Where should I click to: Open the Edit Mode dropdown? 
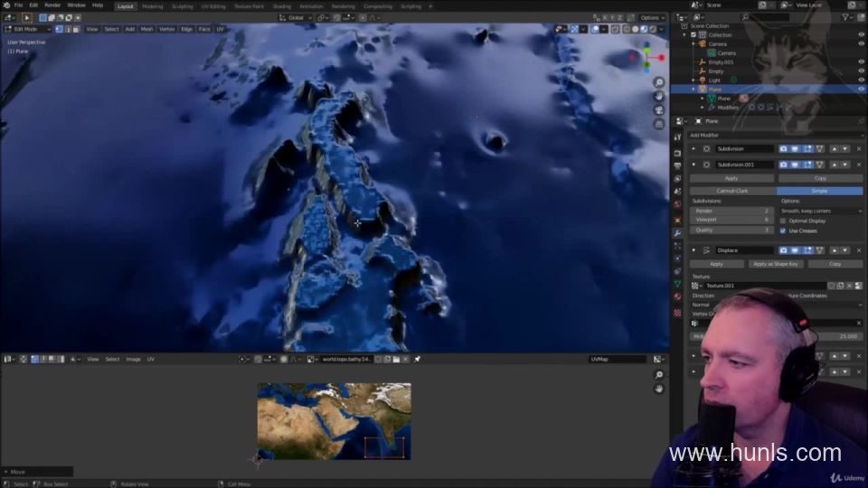coord(27,29)
